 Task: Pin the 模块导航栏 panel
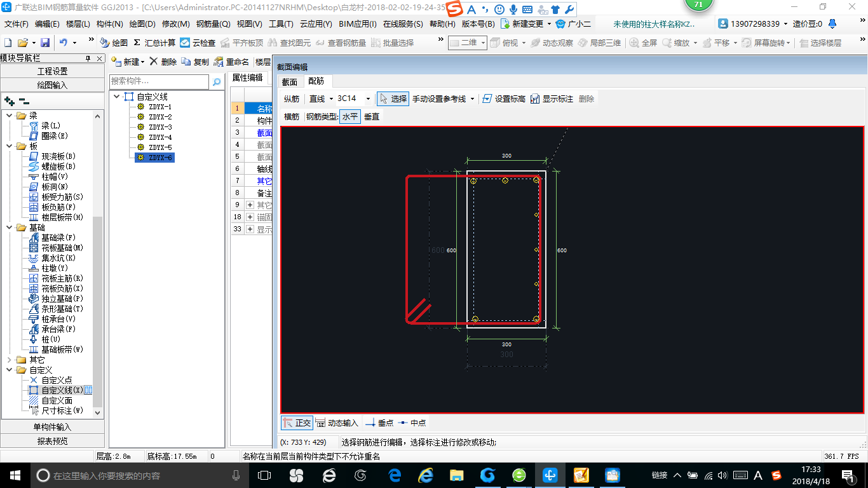click(x=88, y=58)
